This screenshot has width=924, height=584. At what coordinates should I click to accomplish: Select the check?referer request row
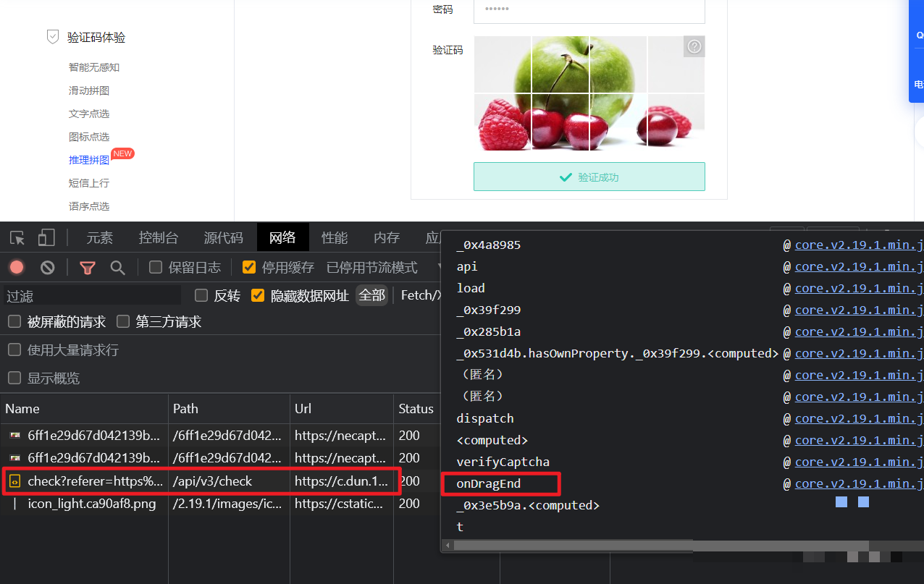[x=94, y=481]
